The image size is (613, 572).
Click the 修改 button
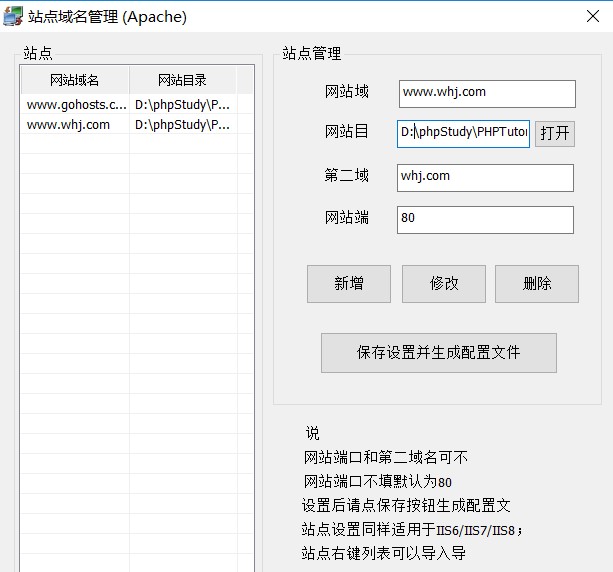point(444,284)
